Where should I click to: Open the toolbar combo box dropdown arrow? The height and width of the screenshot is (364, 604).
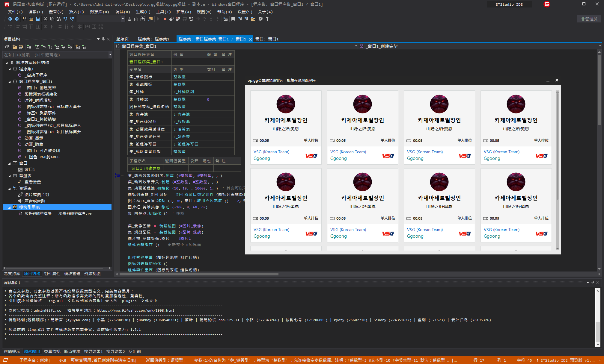click(123, 19)
